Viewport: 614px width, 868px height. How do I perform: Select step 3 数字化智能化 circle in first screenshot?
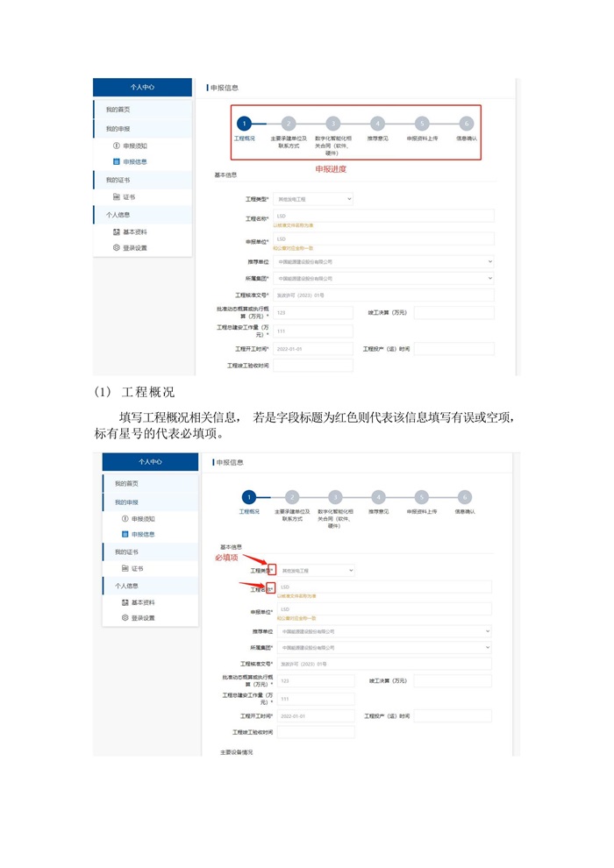tap(332, 124)
